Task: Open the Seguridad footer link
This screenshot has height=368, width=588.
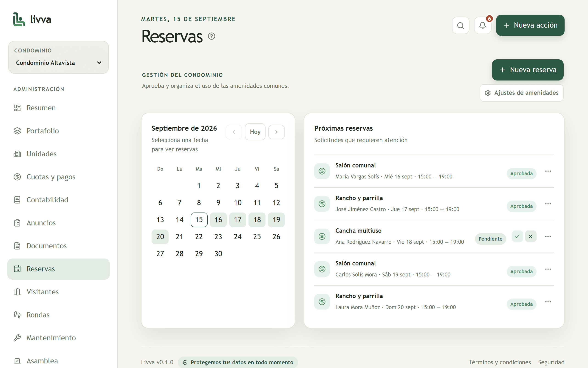Action: click(x=551, y=362)
